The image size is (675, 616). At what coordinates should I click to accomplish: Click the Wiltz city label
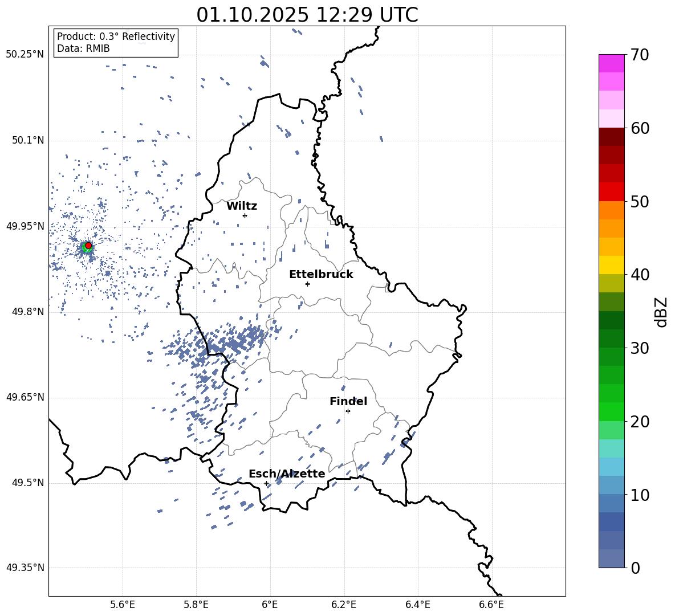[242, 206]
